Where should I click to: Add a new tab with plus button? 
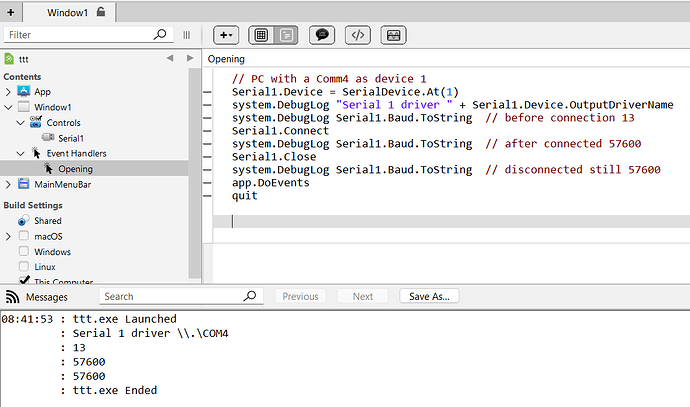click(x=11, y=12)
